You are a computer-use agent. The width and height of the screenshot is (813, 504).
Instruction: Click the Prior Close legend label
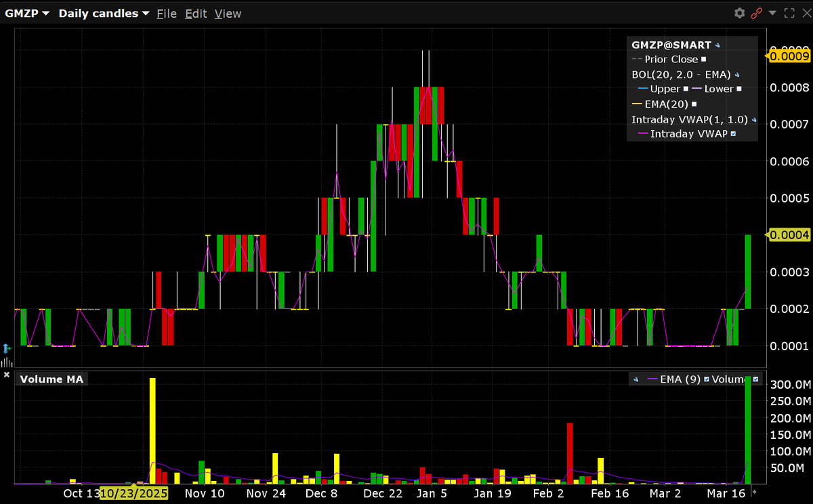point(671,60)
